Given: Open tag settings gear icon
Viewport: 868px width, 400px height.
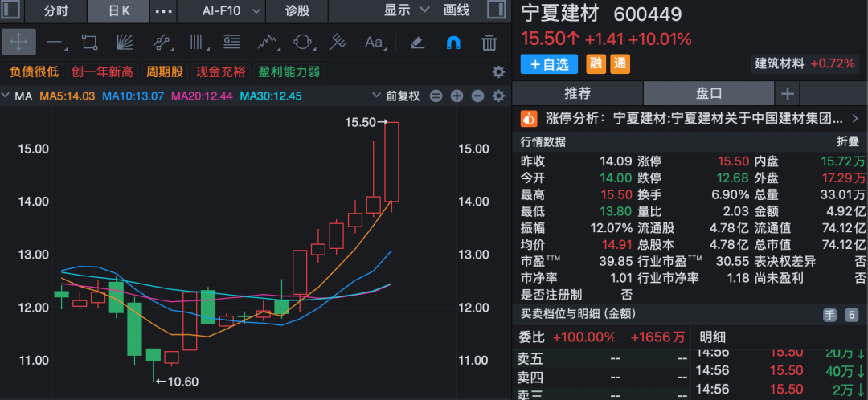Looking at the screenshot, I should pyautogui.click(x=499, y=72).
